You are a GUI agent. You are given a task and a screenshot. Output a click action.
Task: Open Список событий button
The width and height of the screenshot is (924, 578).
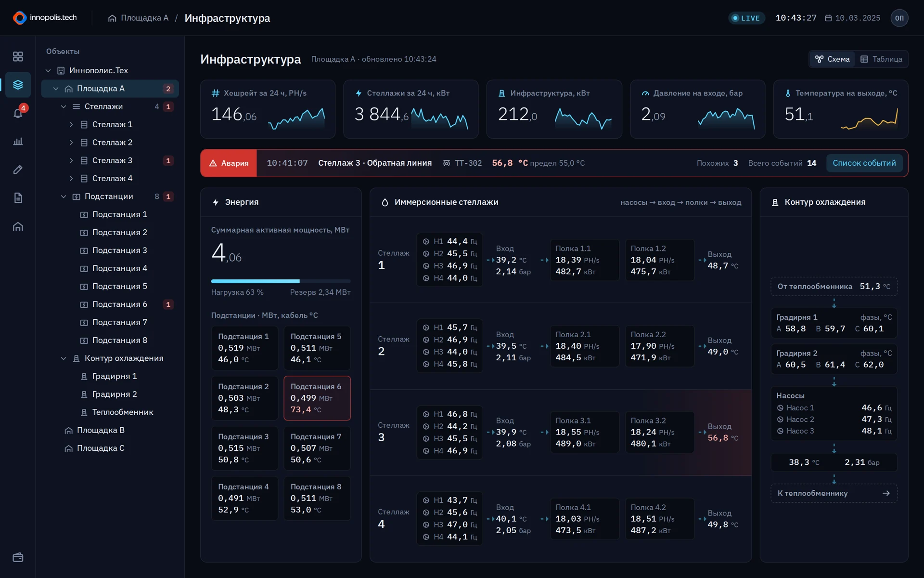pyautogui.click(x=864, y=163)
